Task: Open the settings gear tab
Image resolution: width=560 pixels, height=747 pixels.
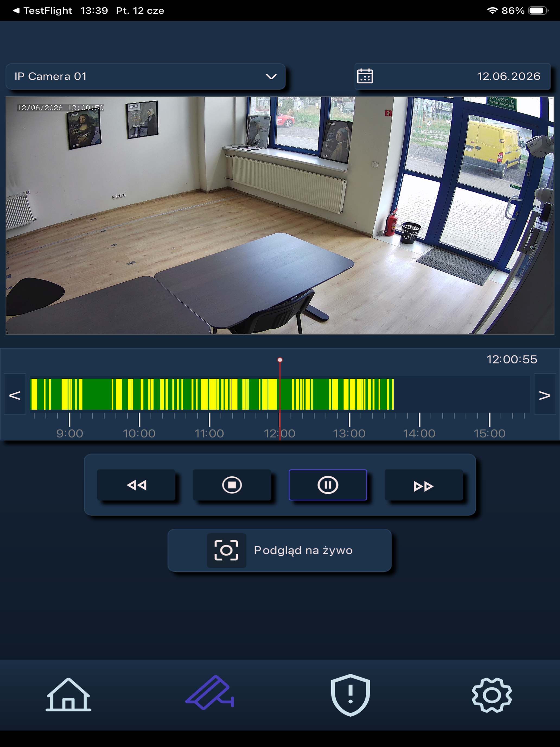Action: (x=491, y=695)
